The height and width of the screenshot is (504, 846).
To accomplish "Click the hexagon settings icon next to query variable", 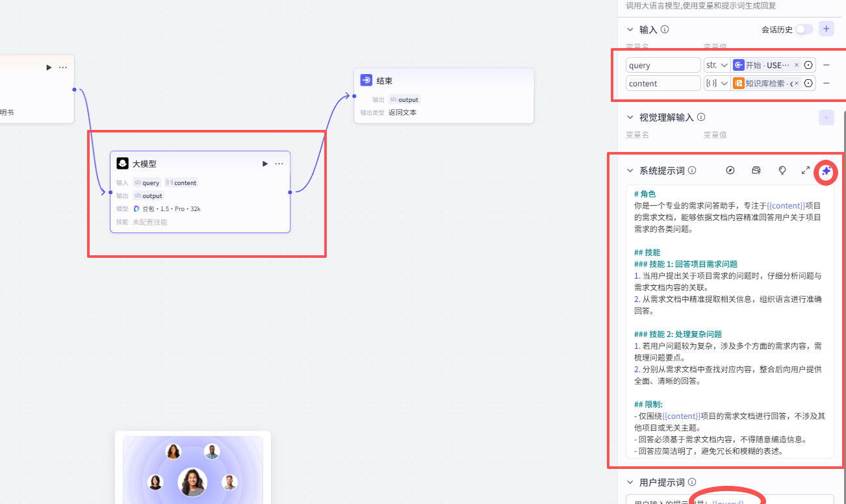I will (808, 64).
